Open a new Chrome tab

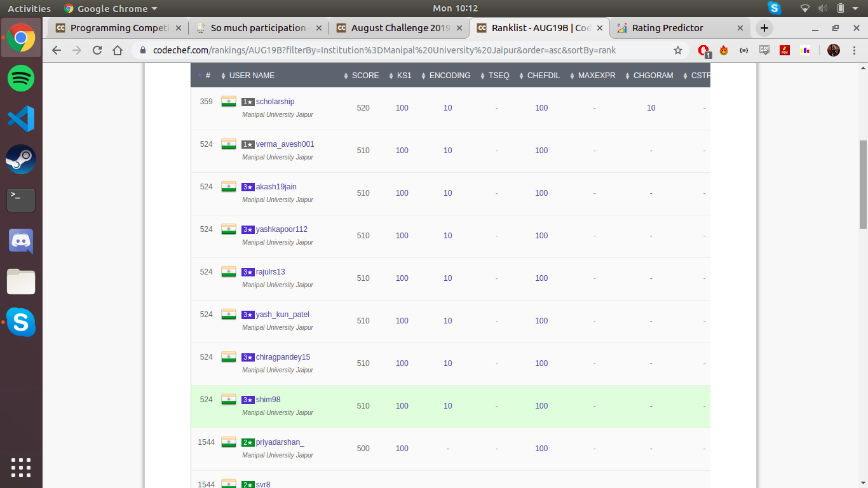tap(764, 28)
